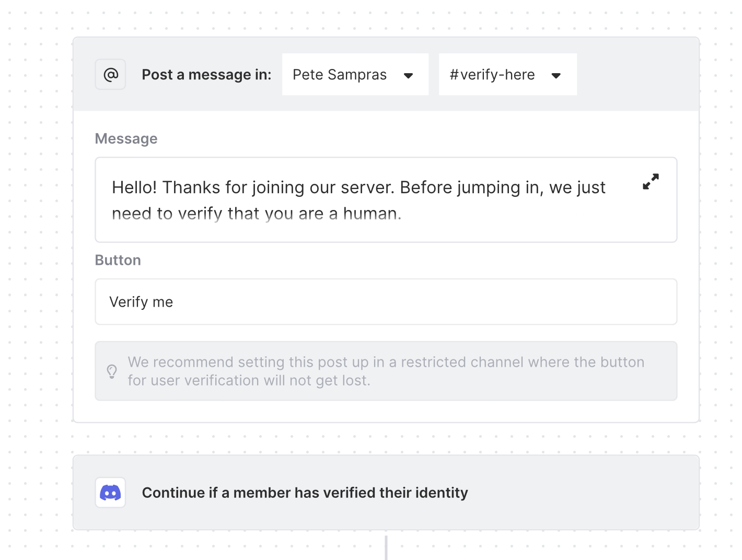
Task: Click the "Verify me" text
Action: coord(141,302)
